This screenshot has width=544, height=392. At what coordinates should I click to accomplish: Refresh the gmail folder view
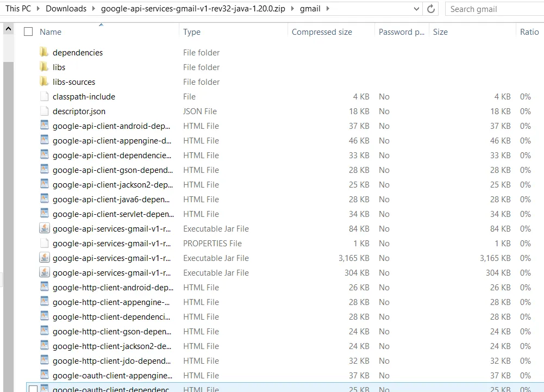(x=431, y=9)
